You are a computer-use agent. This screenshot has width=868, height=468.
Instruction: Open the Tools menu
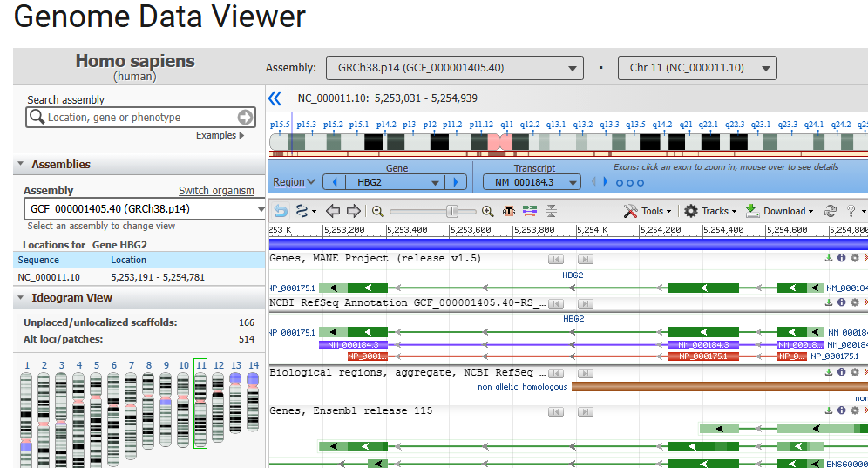pyautogui.click(x=648, y=211)
